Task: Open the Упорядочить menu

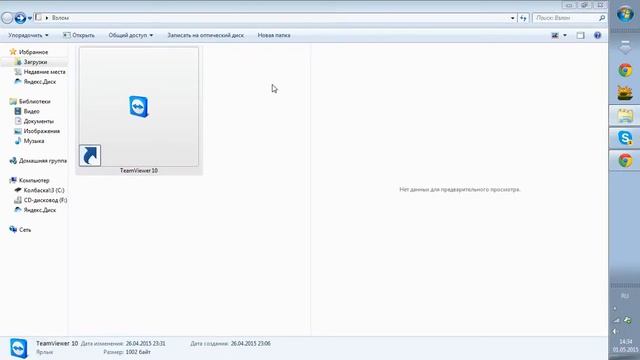Action: click(x=28, y=36)
